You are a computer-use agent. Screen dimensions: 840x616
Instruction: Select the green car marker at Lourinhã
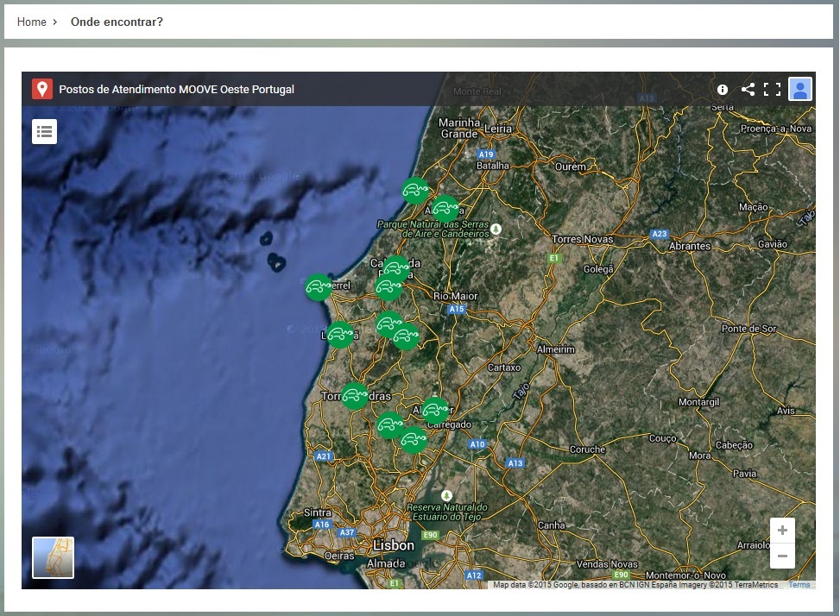tap(340, 335)
